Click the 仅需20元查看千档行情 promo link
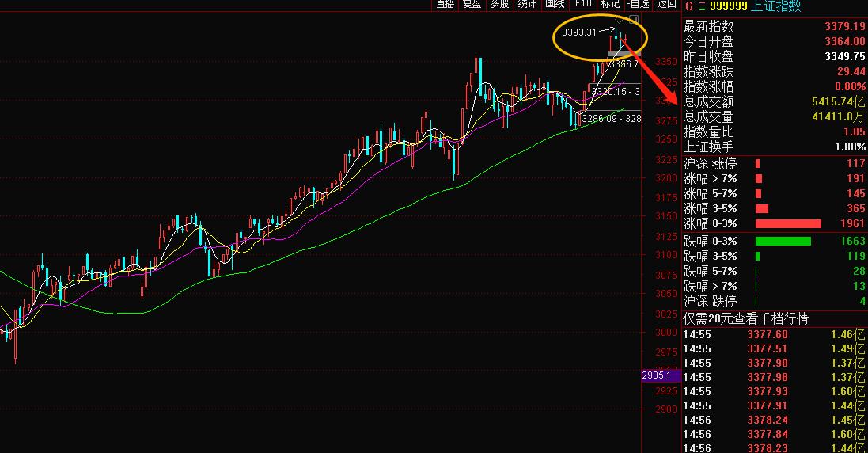 [x=757, y=318]
